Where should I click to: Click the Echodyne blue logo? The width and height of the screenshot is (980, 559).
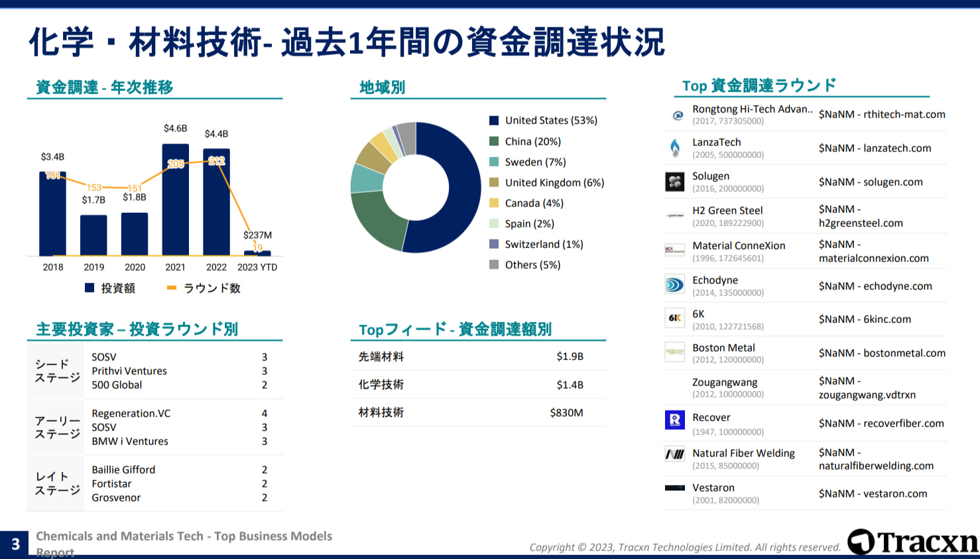click(675, 285)
